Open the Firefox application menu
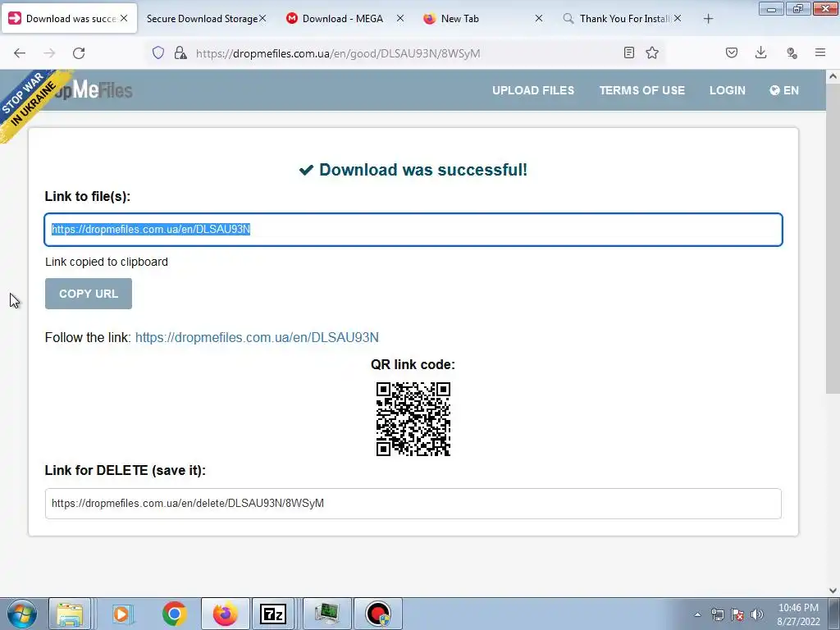This screenshot has height=630, width=840. click(820, 52)
